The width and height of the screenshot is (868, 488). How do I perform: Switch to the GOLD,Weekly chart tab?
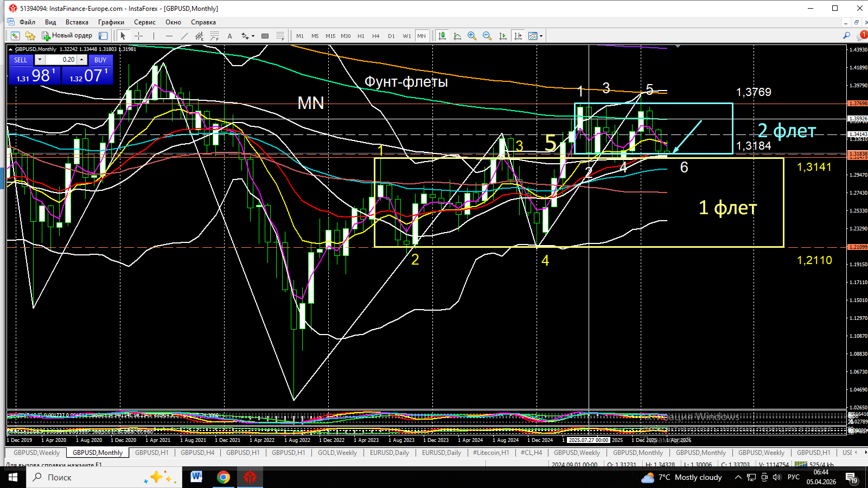(x=337, y=453)
